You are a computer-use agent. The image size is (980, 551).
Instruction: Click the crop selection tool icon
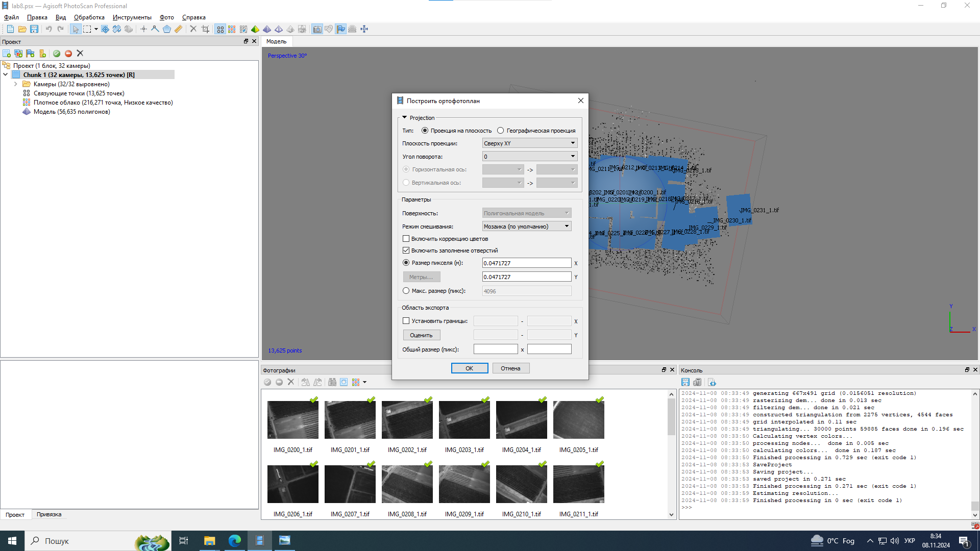(205, 29)
